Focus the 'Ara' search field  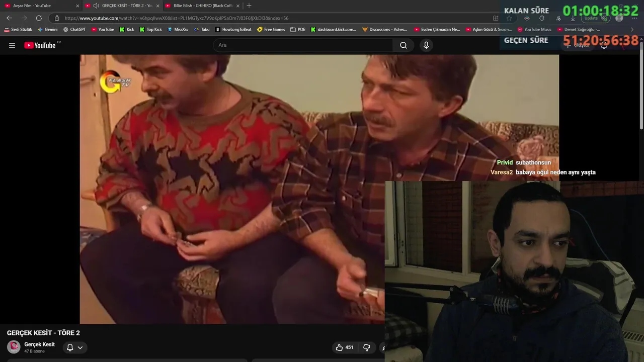pyautogui.click(x=303, y=45)
